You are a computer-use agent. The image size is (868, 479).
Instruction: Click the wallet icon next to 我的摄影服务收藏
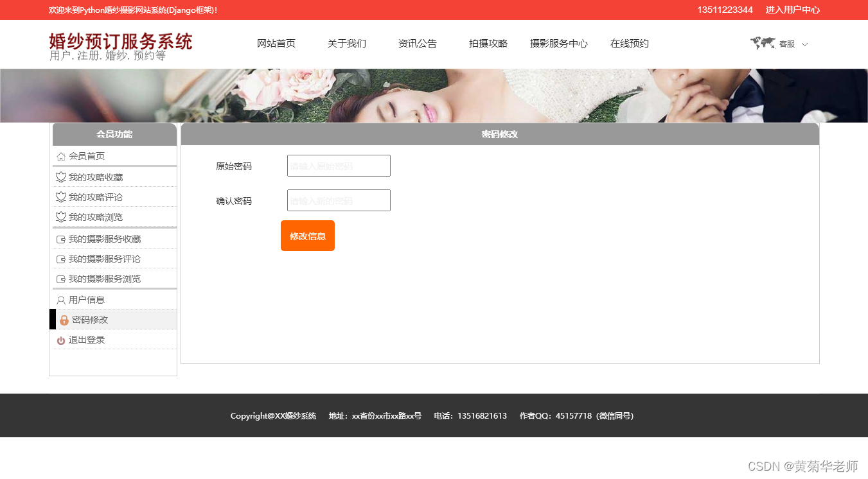click(x=61, y=239)
